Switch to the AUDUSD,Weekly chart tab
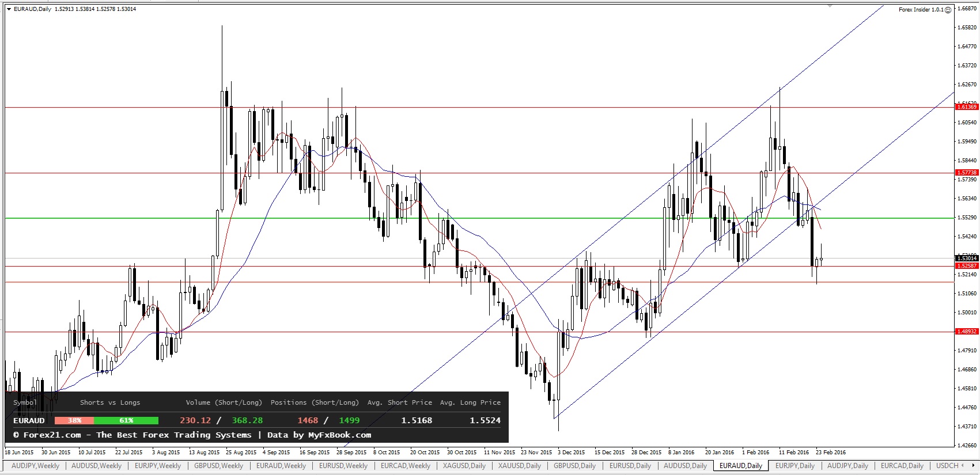980x475 pixels. 96,466
